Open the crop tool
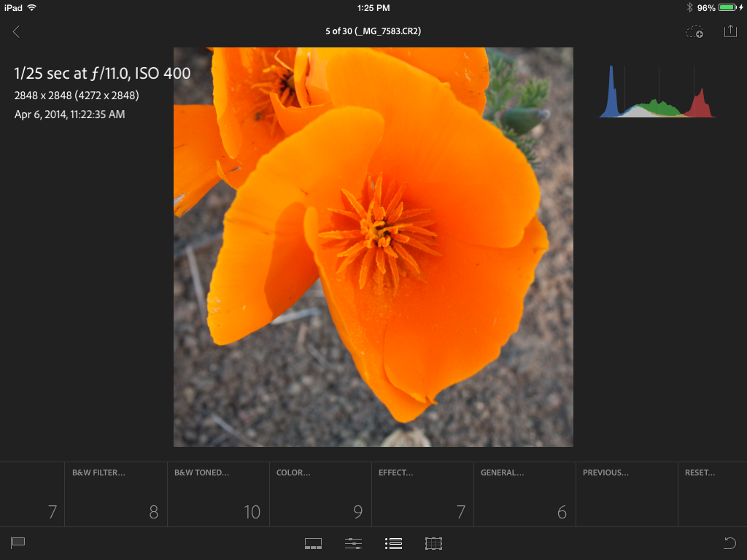Viewport: 747px width, 560px height. (434, 543)
